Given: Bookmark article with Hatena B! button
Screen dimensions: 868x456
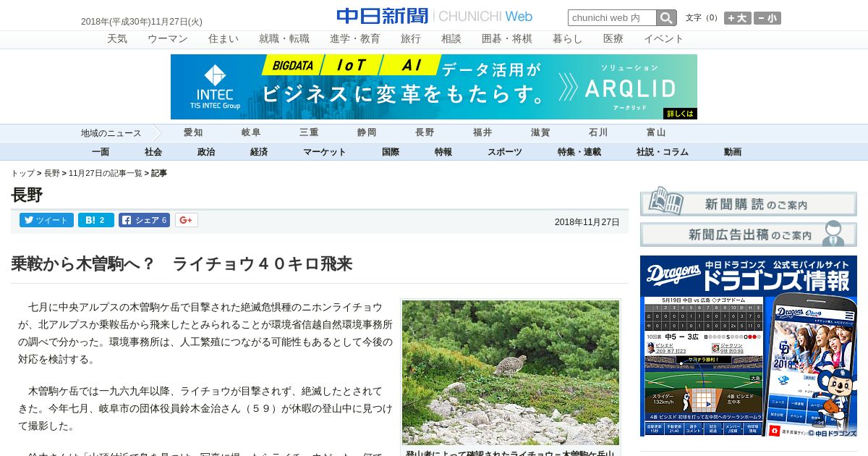Looking at the screenshot, I should coord(96,220).
